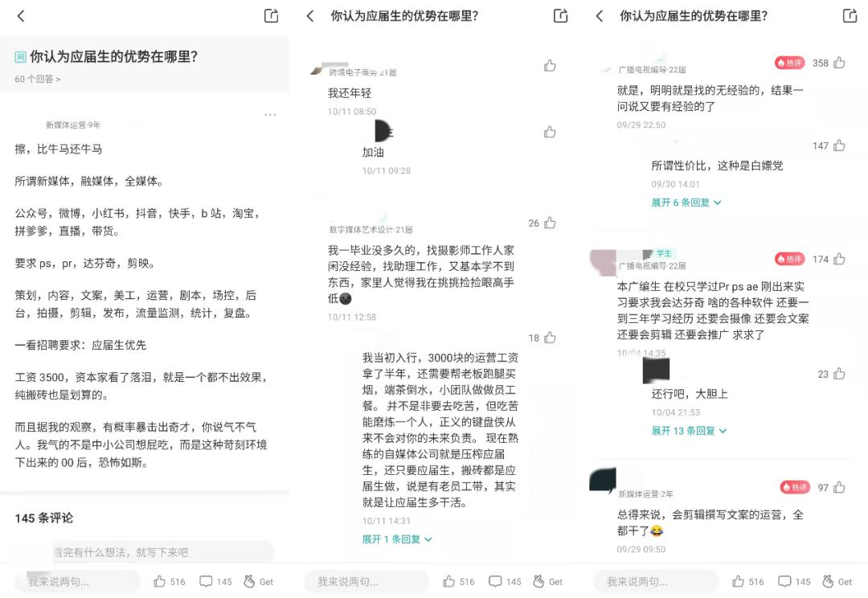The width and height of the screenshot is (868, 598).
Task: Like the hot comment with 358 likes
Action: click(x=839, y=63)
